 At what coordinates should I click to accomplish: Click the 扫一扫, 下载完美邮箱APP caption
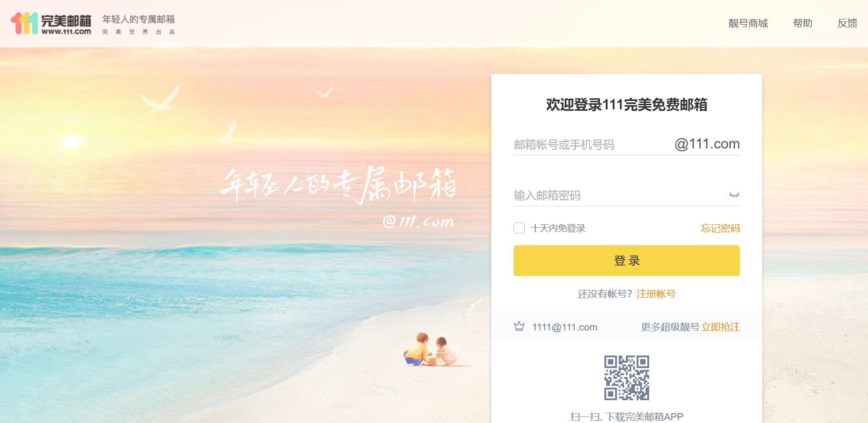point(626,416)
